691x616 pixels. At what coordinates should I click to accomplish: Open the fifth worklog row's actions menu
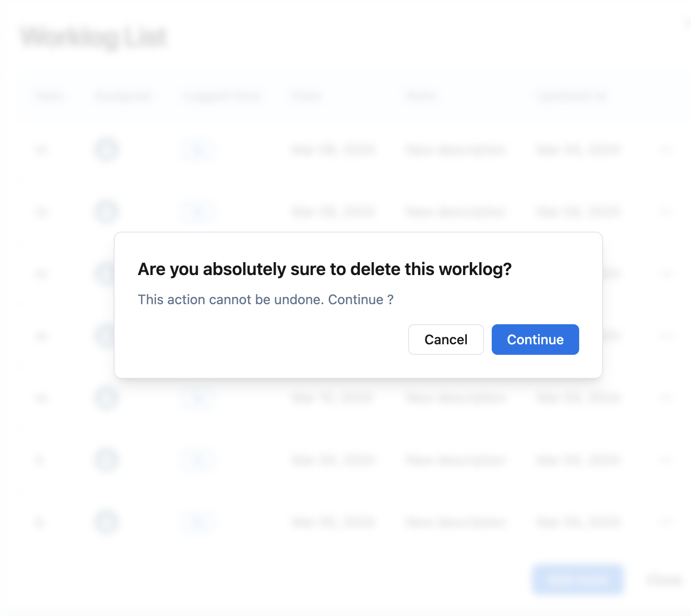[667, 398]
